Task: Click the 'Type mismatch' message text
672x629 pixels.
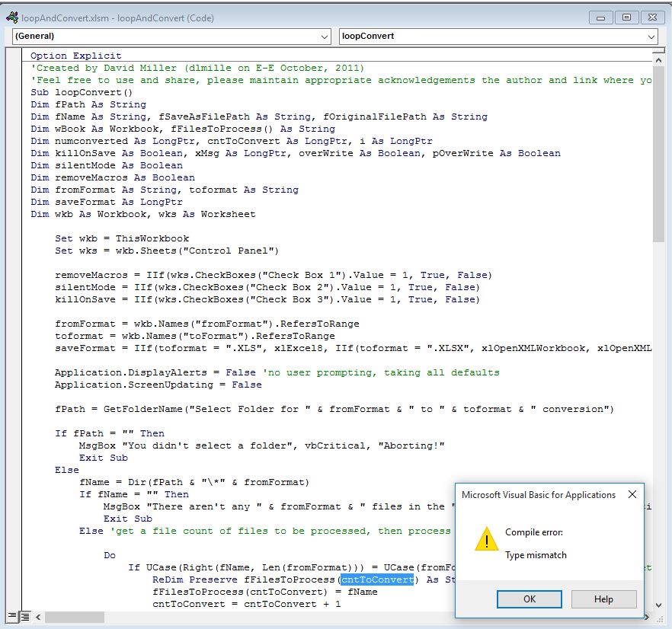Action: [536, 555]
